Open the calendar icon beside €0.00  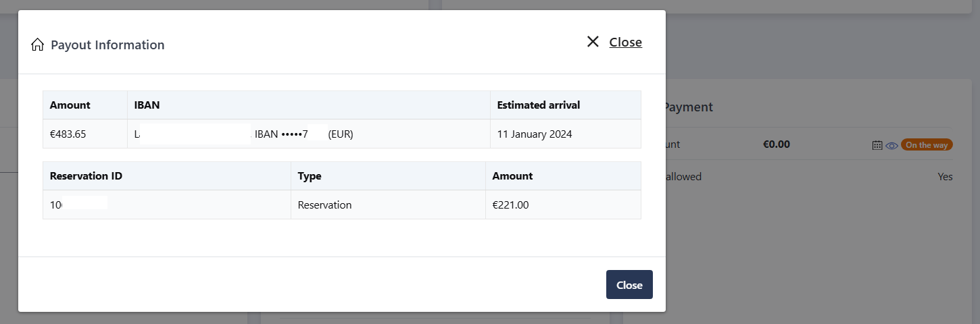tap(877, 145)
